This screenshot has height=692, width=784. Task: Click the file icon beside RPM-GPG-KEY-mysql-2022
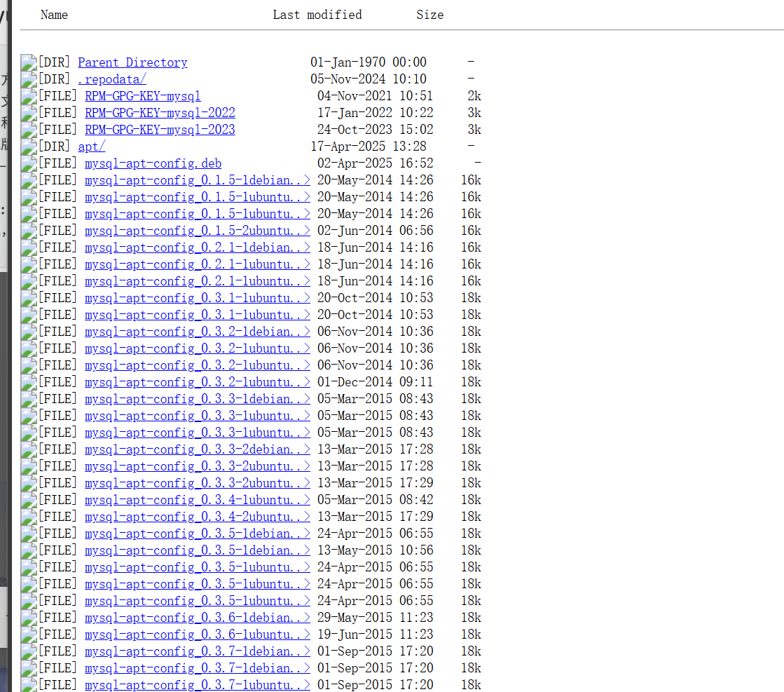point(29,113)
